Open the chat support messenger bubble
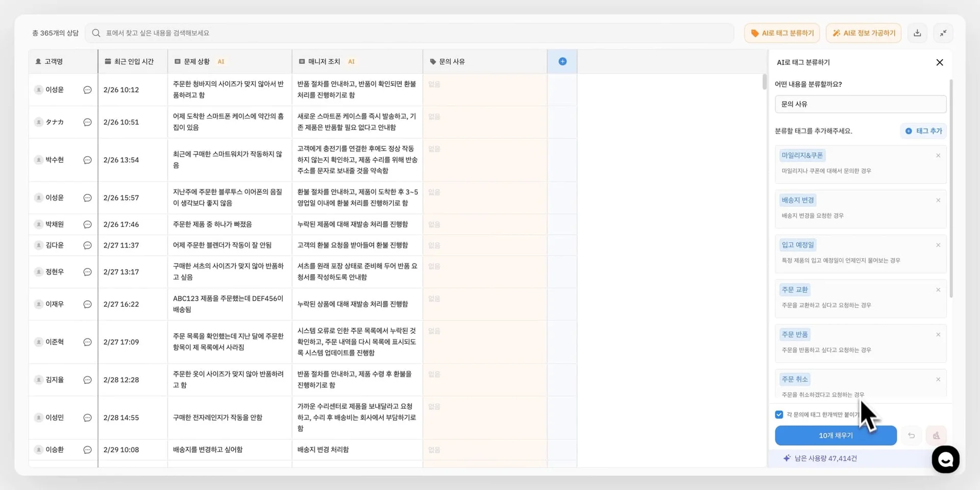Screen dimensions: 980x490 coord(945,459)
